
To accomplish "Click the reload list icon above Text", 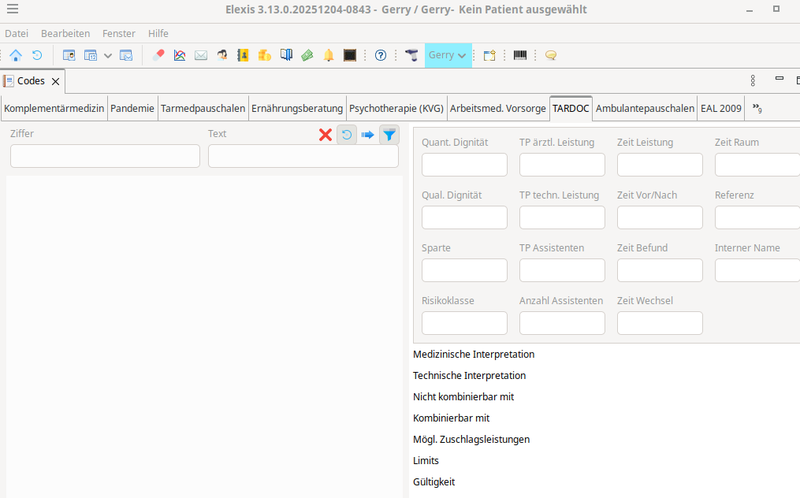I will [x=346, y=135].
